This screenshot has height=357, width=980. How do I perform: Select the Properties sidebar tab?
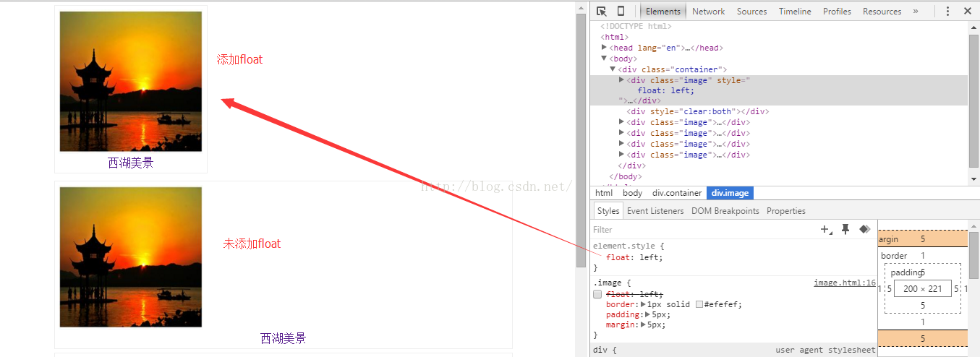click(786, 211)
